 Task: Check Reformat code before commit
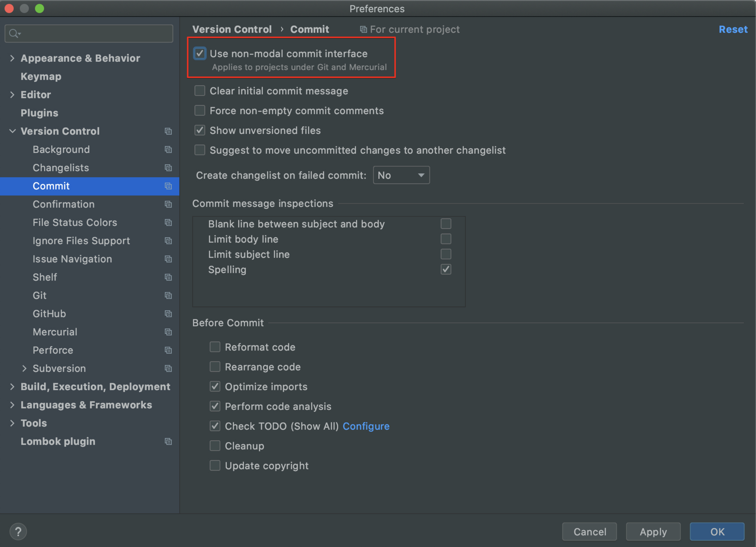(x=215, y=347)
